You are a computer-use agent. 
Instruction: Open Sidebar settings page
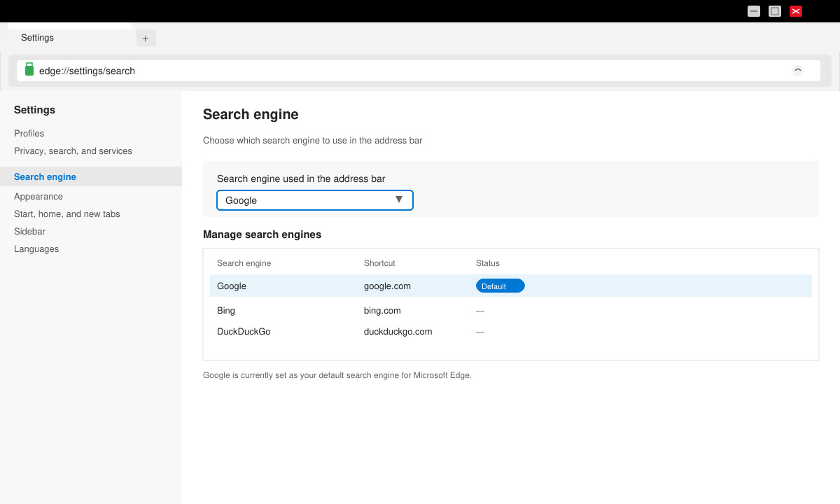[29, 231]
